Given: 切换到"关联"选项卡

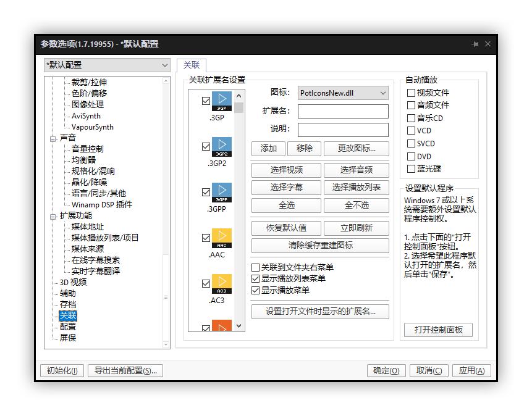Looking at the screenshot, I should click(190, 64).
